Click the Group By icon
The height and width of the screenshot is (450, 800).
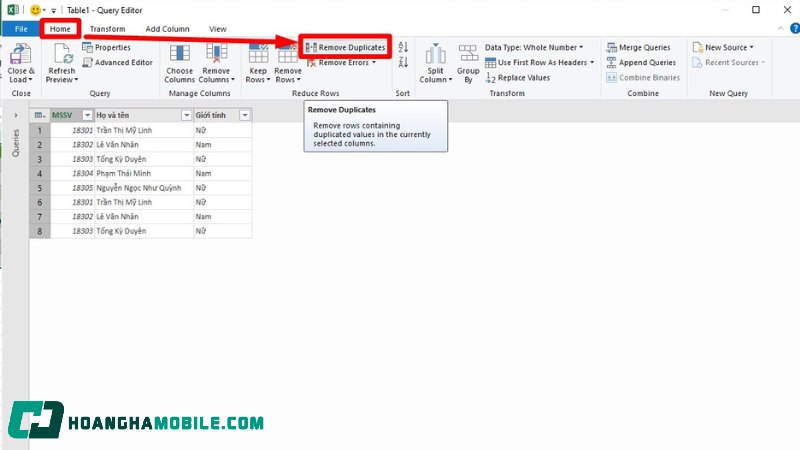pyautogui.click(x=468, y=54)
